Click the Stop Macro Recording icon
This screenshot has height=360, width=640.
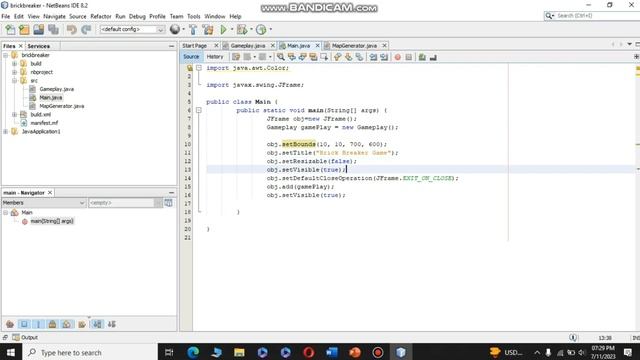[409, 57]
